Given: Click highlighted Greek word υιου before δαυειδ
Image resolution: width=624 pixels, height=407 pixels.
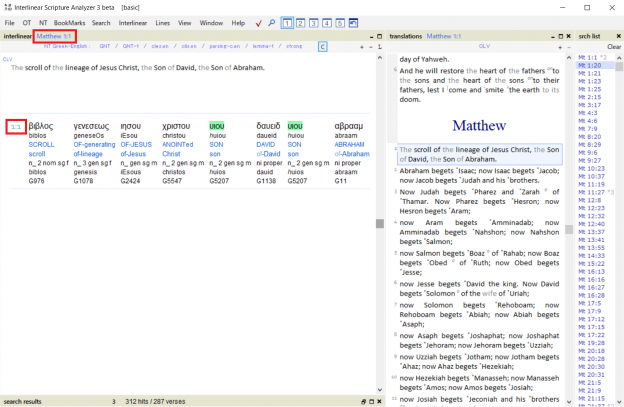Looking at the screenshot, I should pos(217,126).
